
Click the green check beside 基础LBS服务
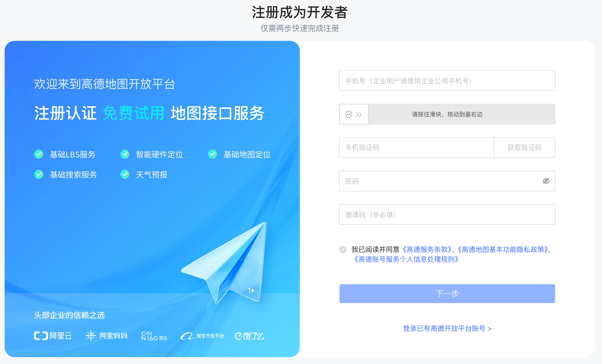[39, 154]
